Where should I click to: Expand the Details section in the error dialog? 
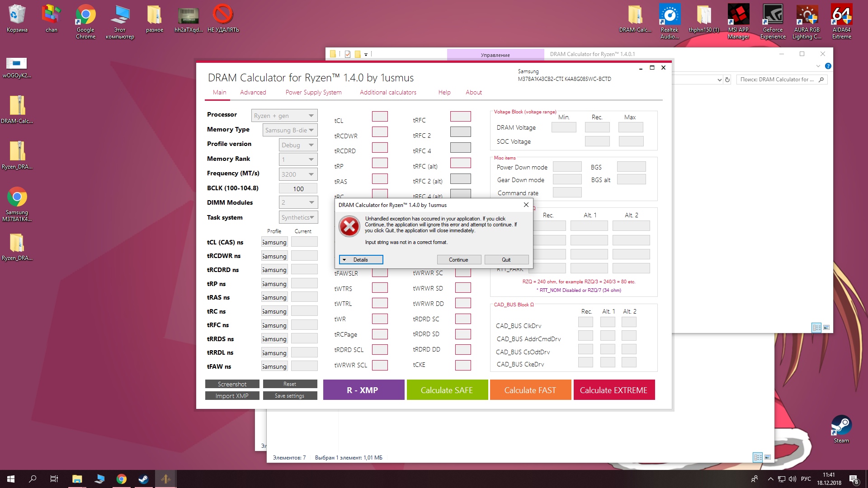[x=361, y=260]
